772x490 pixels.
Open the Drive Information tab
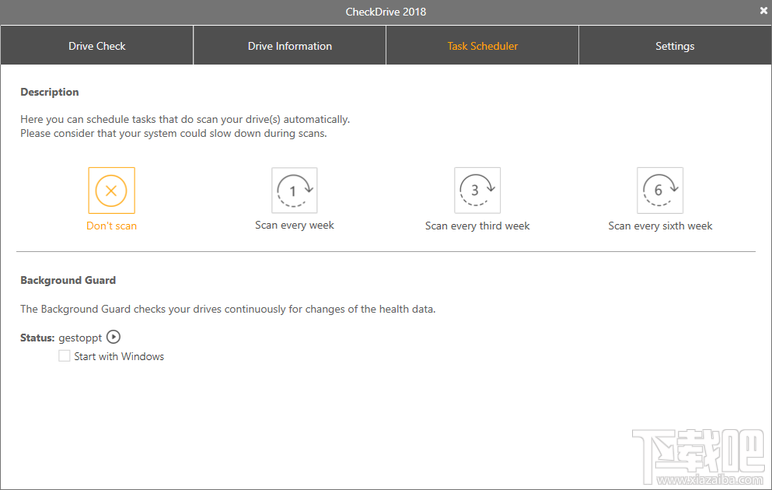290,46
